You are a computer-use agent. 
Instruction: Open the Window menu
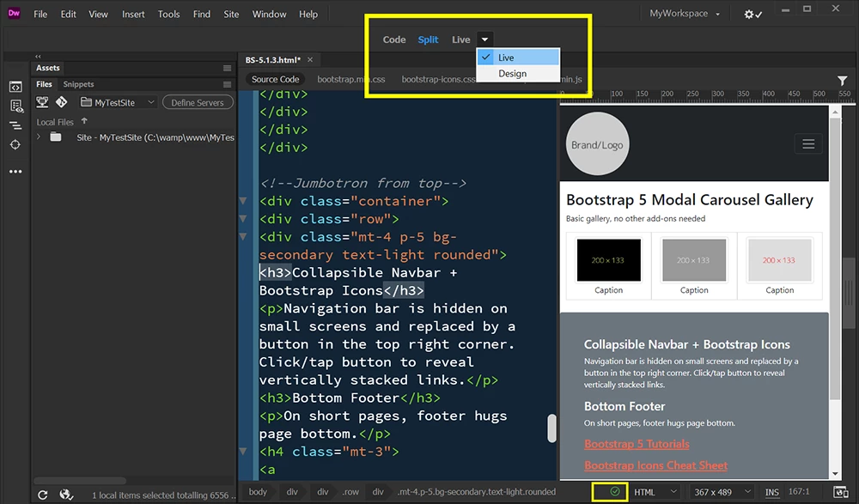point(269,15)
